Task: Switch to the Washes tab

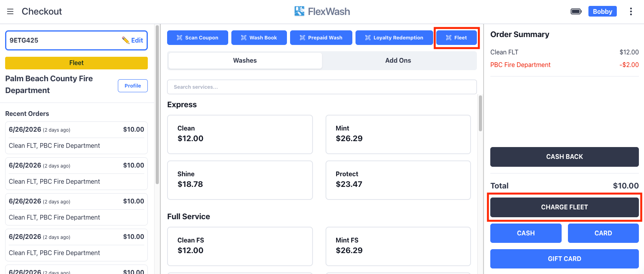Action: [x=245, y=61]
